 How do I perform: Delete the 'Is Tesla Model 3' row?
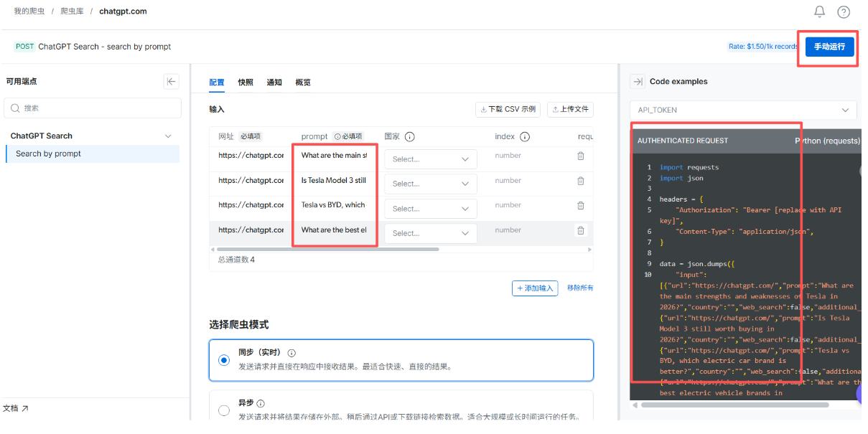click(x=581, y=181)
